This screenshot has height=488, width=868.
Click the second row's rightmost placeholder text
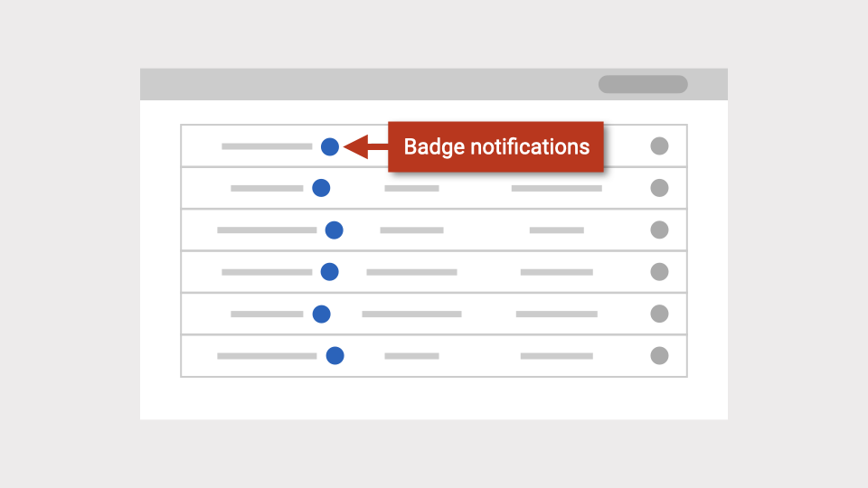pyautogui.click(x=556, y=189)
